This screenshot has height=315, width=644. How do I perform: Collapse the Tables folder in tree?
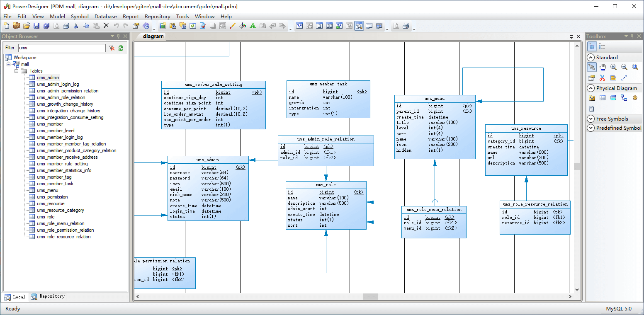click(17, 71)
